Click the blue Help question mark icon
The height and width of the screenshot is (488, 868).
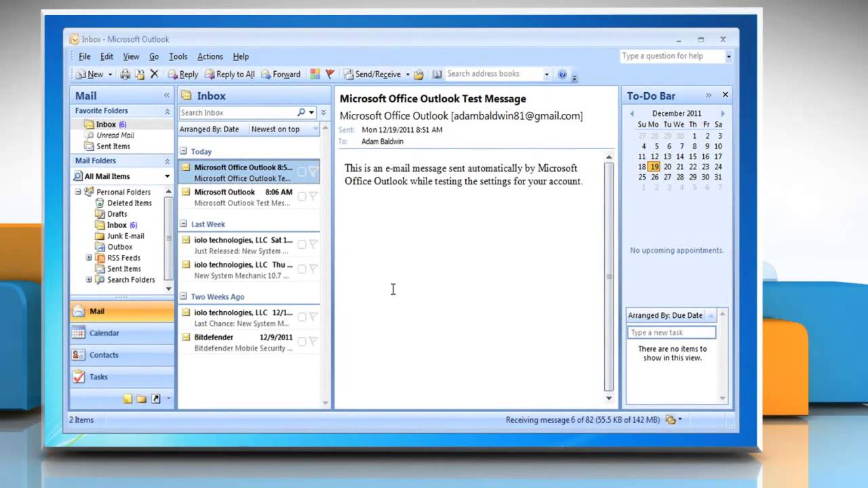(x=562, y=75)
